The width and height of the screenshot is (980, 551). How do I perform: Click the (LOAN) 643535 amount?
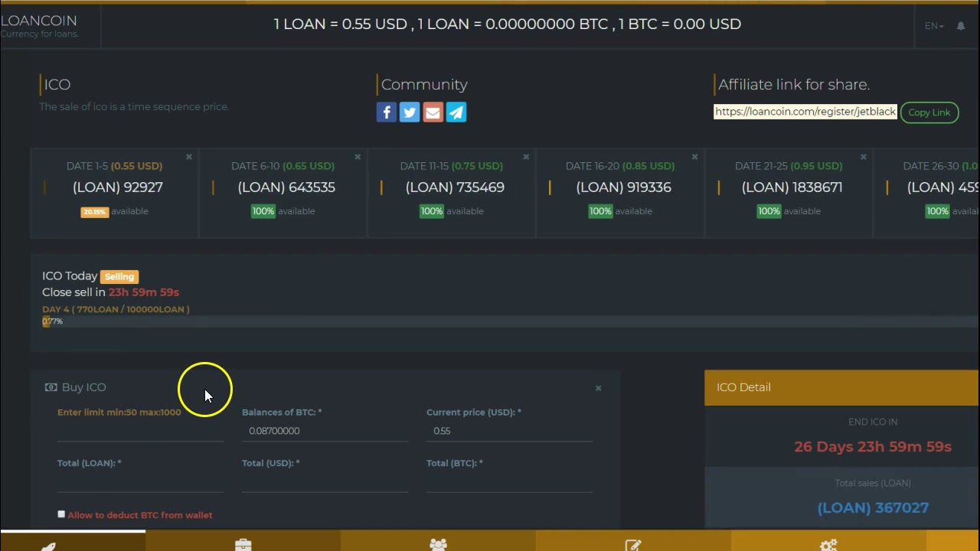(286, 187)
